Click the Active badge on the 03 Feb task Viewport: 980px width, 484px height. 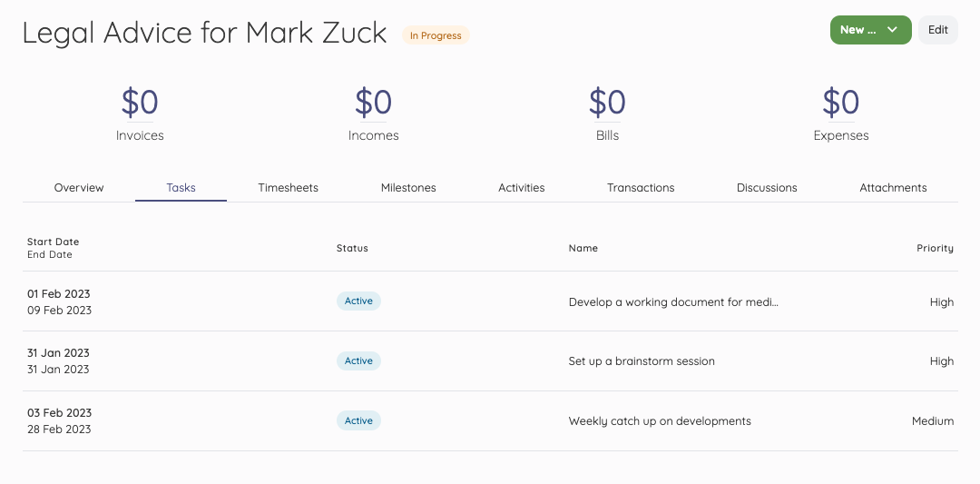point(358,420)
